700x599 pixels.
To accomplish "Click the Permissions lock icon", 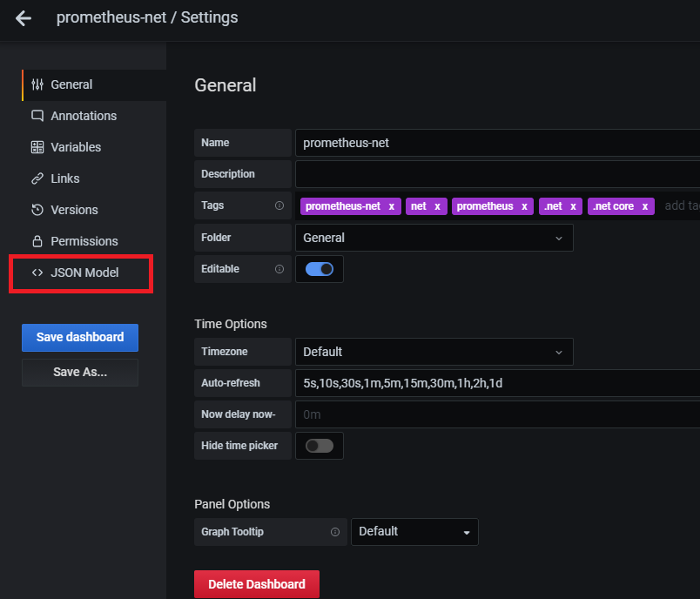I will coord(37,241).
